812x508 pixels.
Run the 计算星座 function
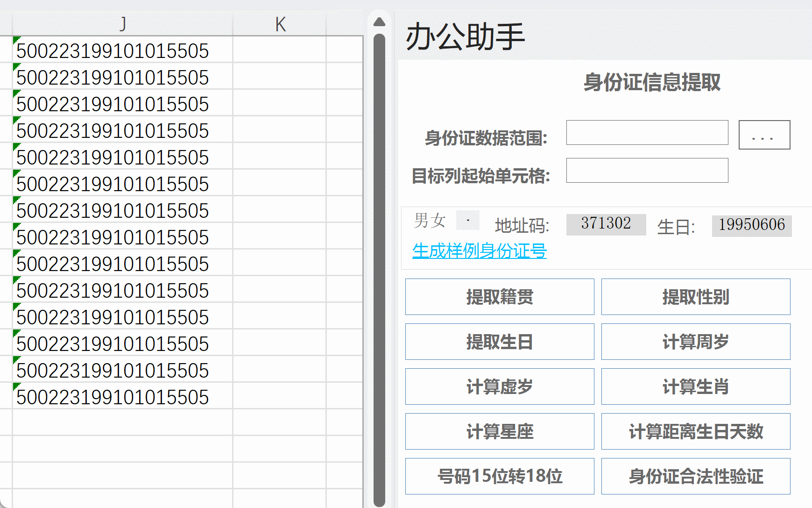pos(499,431)
